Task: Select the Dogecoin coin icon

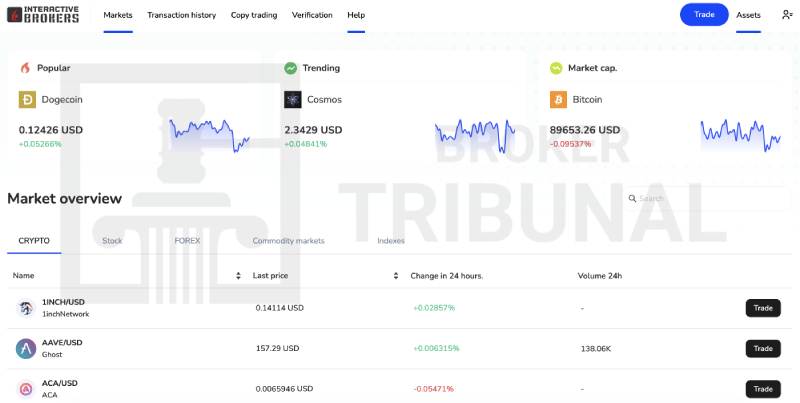Action: [x=27, y=99]
